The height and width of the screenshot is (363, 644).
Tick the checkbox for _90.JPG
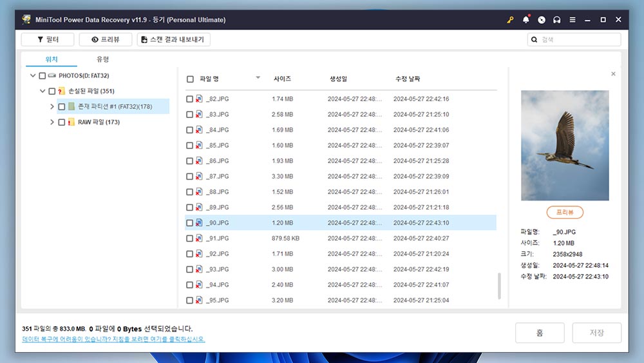pos(189,223)
